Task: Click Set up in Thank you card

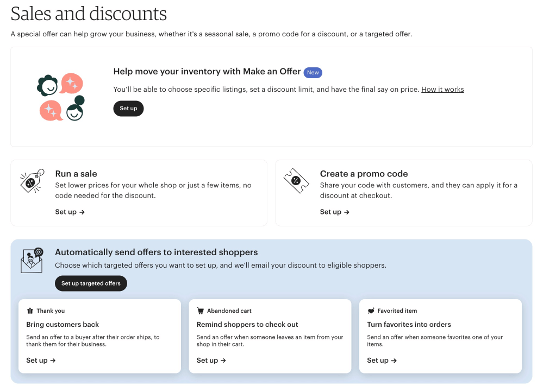Action: pos(41,361)
